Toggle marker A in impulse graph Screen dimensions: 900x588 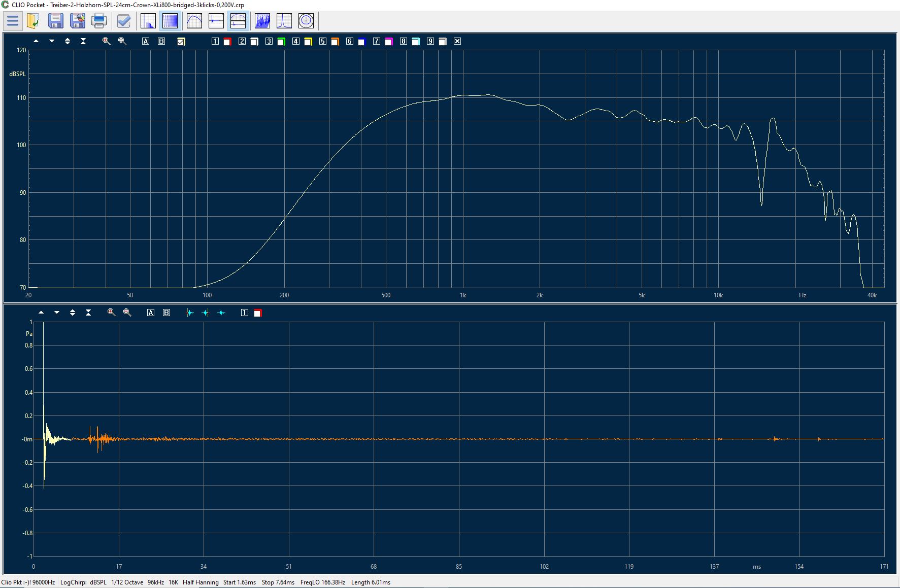point(151,313)
